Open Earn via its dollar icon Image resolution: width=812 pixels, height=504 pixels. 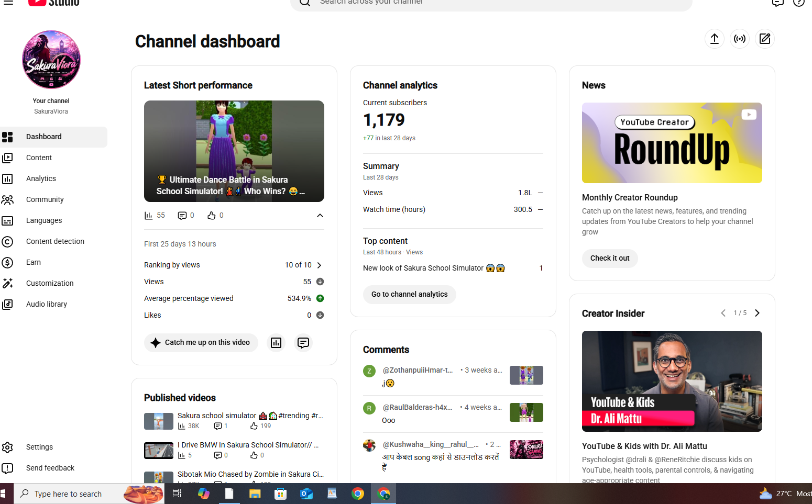[7, 263]
